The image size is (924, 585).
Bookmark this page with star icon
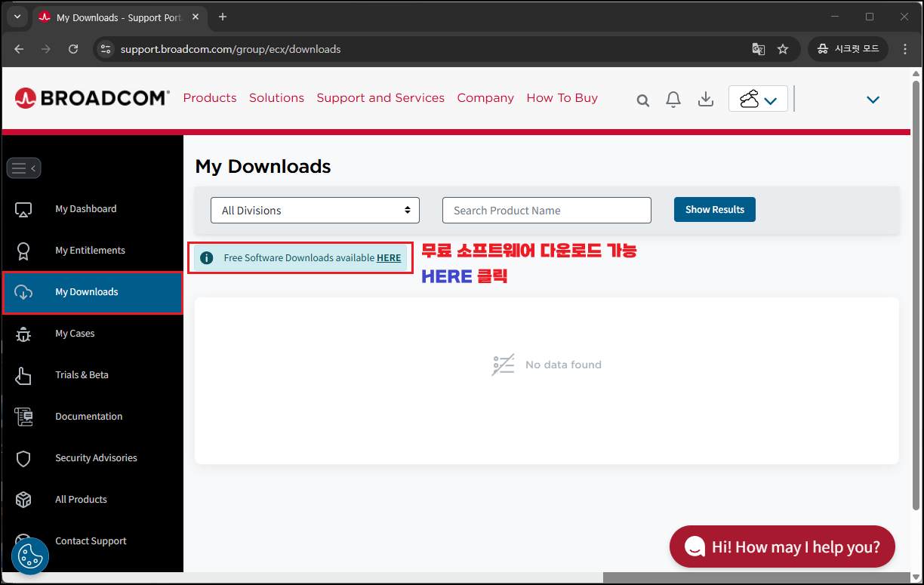pos(783,49)
